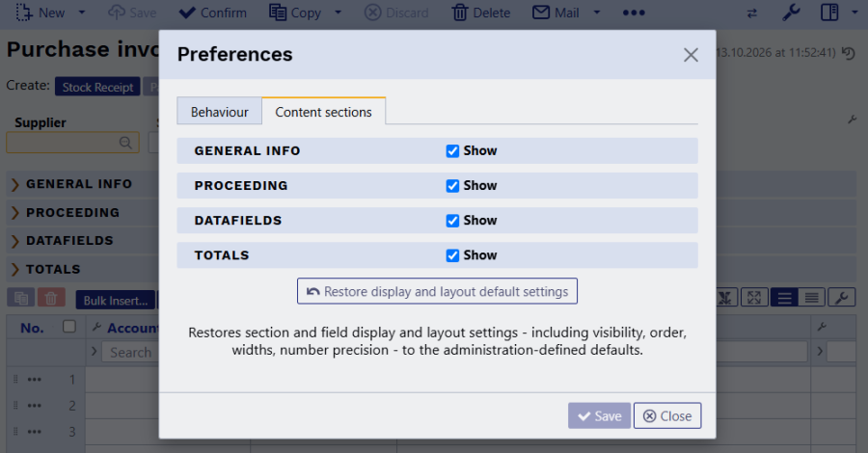This screenshot has height=453, width=868.
Task: Expand the DATAFIELDS section behind the dialog
Action: 14,241
